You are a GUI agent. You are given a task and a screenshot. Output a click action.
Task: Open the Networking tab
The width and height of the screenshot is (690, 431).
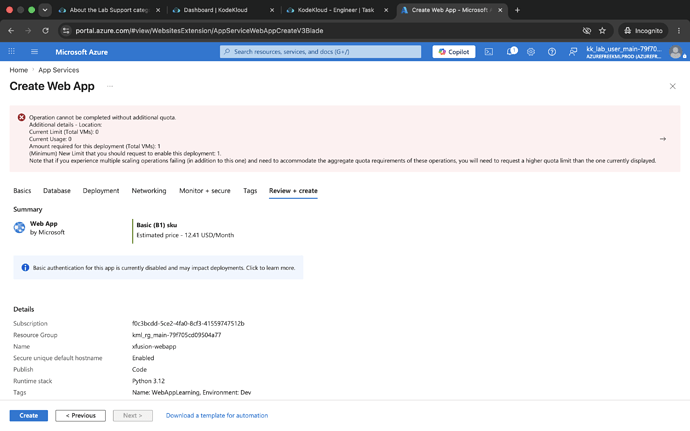pyautogui.click(x=149, y=191)
